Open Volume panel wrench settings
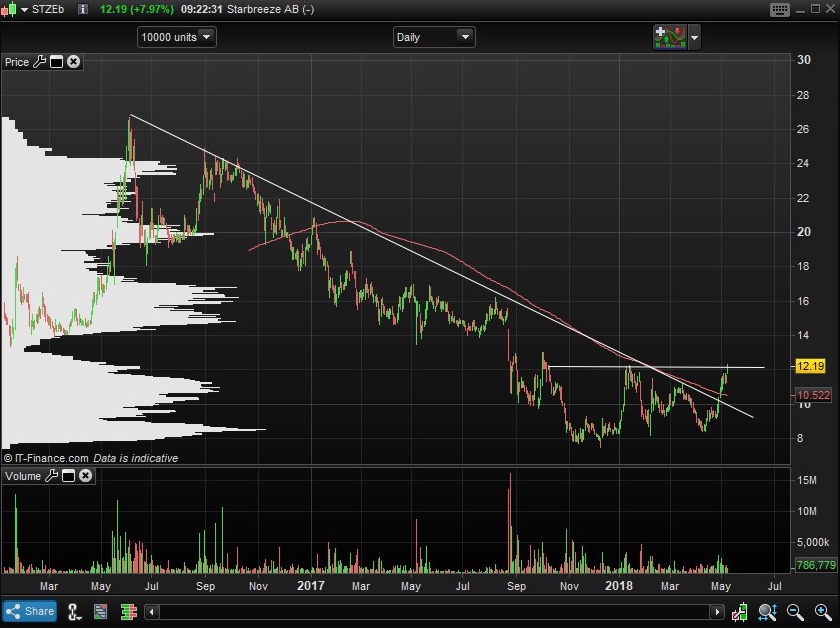Screen dimensions: 840x628 point(51,475)
